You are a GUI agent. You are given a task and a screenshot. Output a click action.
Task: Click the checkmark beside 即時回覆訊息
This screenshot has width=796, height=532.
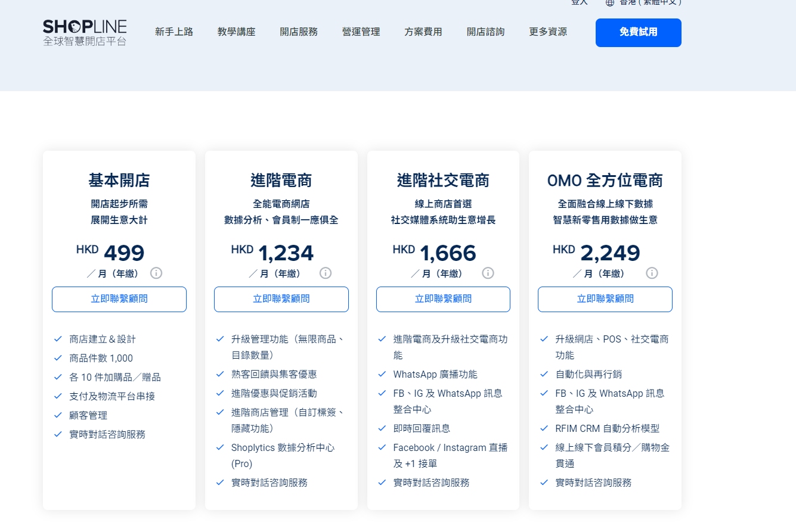tap(382, 428)
